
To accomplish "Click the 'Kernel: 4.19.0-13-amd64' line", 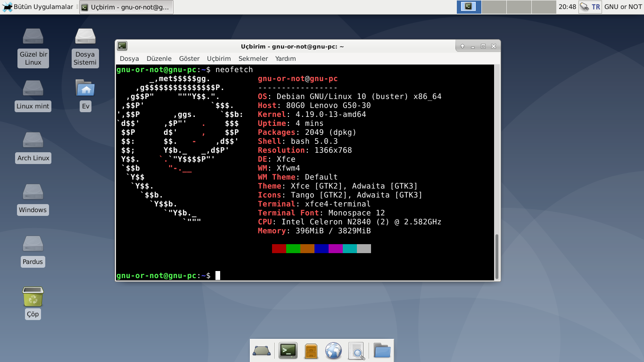I will click(x=312, y=115).
